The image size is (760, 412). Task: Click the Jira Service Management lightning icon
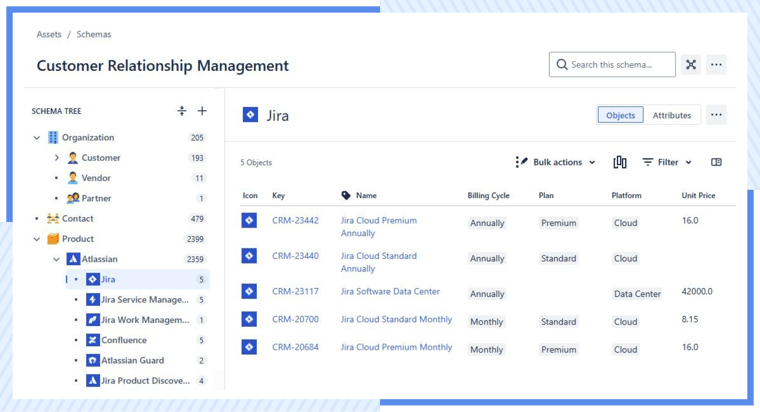point(93,300)
